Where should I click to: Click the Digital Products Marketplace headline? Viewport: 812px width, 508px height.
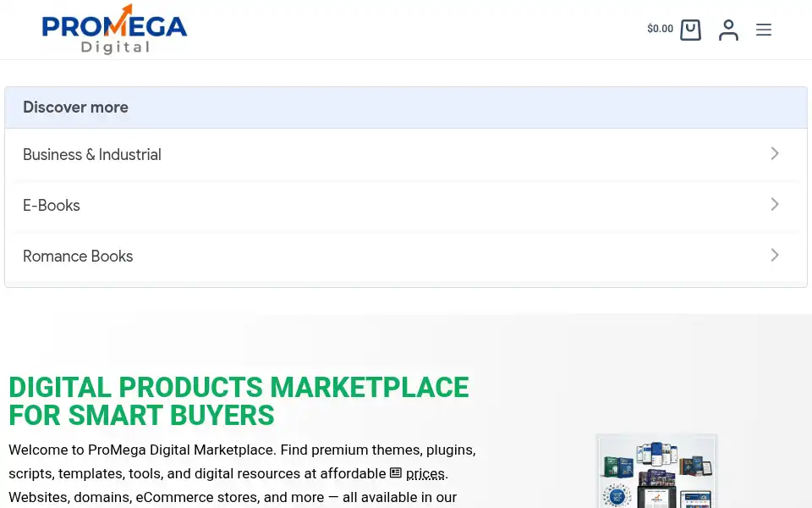[239, 401]
